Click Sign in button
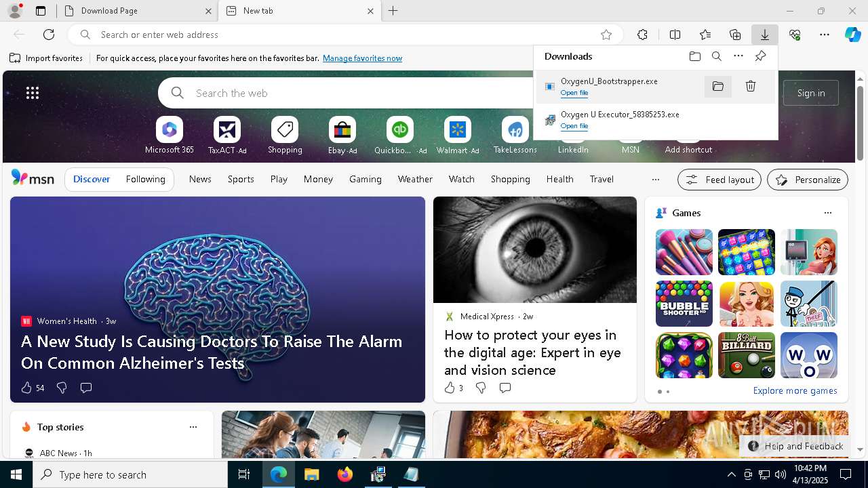868x488 pixels. coord(811,93)
